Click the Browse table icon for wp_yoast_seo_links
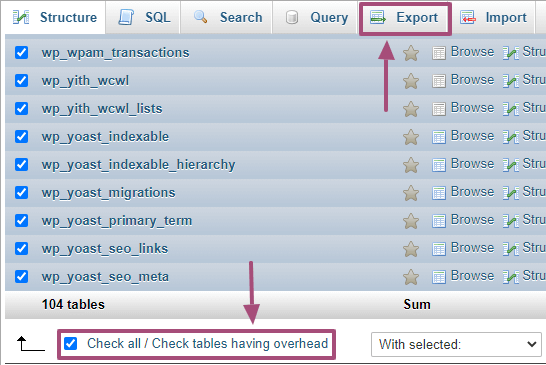 click(439, 249)
